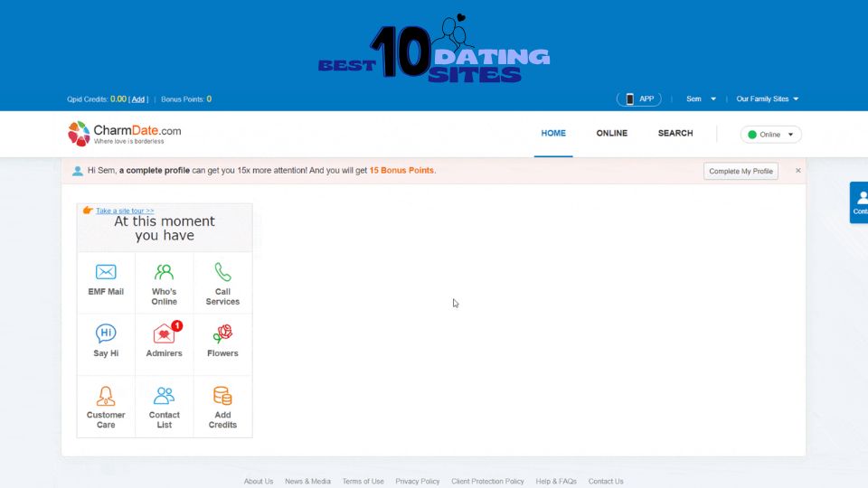This screenshot has height=488, width=868.
Task: Open Client Protection Policy link
Action: 487,482
